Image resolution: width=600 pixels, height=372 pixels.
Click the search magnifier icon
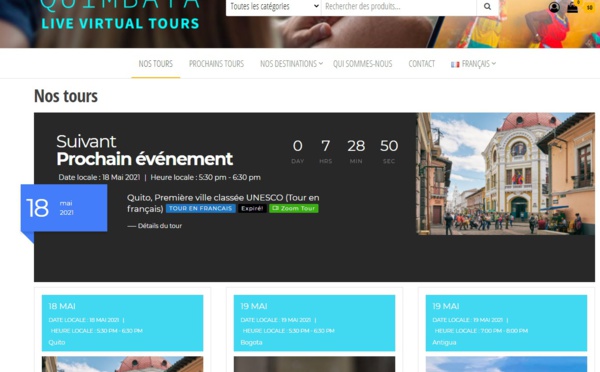click(x=487, y=7)
